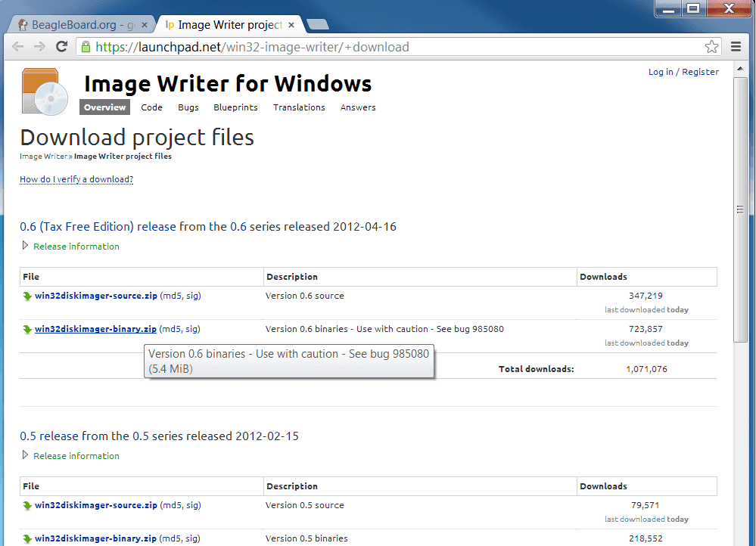This screenshot has width=756, height=546.
Task: Click the 218,552 downloads count
Action: pyautogui.click(x=646, y=538)
